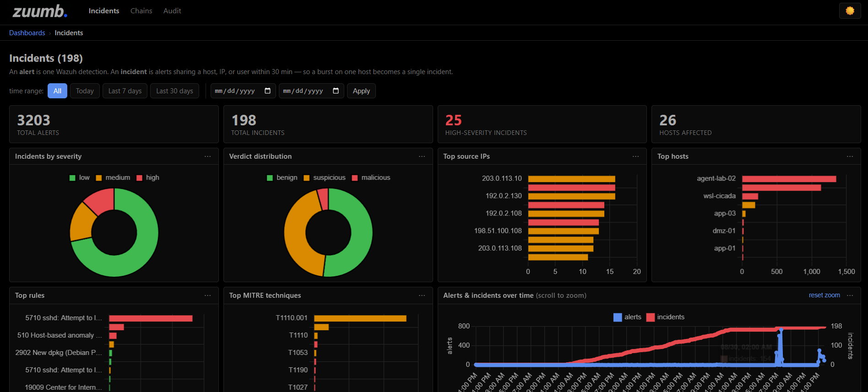Click the 26 Hosts Affected stat card
This screenshot has height=392, width=868.
(756, 124)
